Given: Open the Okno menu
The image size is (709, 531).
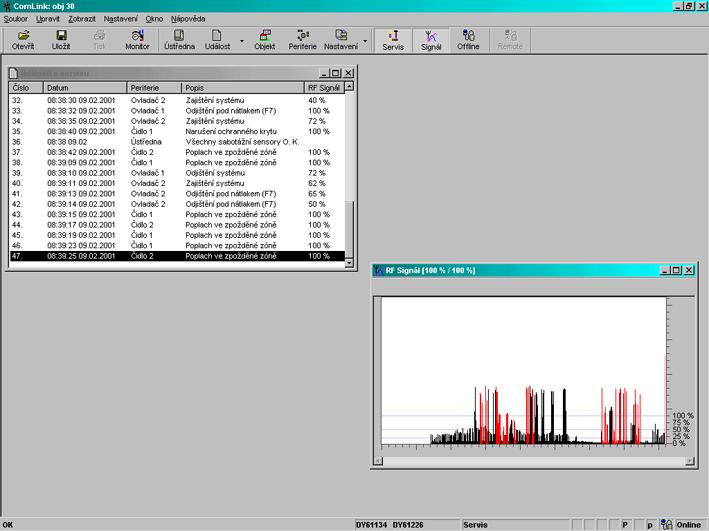Looking at the screenshot, I should (x=154, y=19).
